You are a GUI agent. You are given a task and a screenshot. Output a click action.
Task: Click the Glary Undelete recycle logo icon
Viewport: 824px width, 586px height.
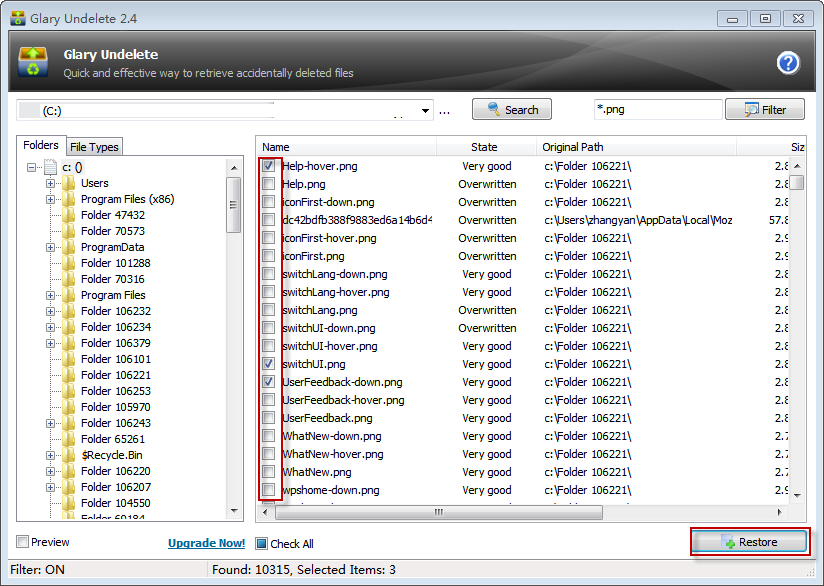point(33,62)
